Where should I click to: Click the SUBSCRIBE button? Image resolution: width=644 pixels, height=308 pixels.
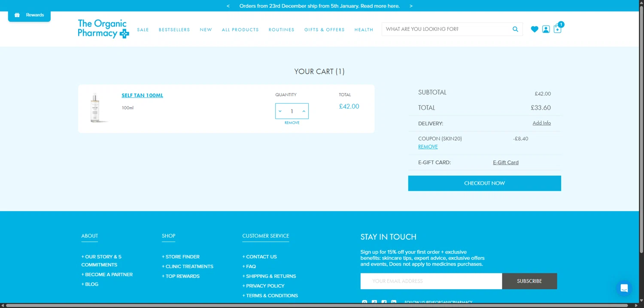pos(529,281)
